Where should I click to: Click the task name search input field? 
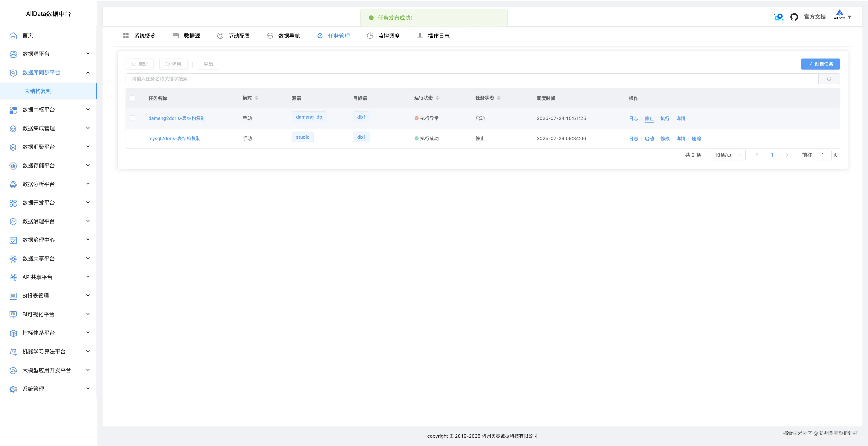(x=472, y=79)
